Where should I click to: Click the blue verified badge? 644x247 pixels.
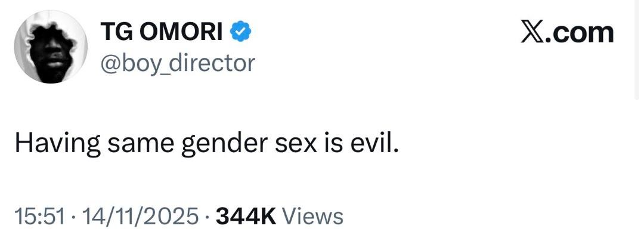tap(240, 31)
